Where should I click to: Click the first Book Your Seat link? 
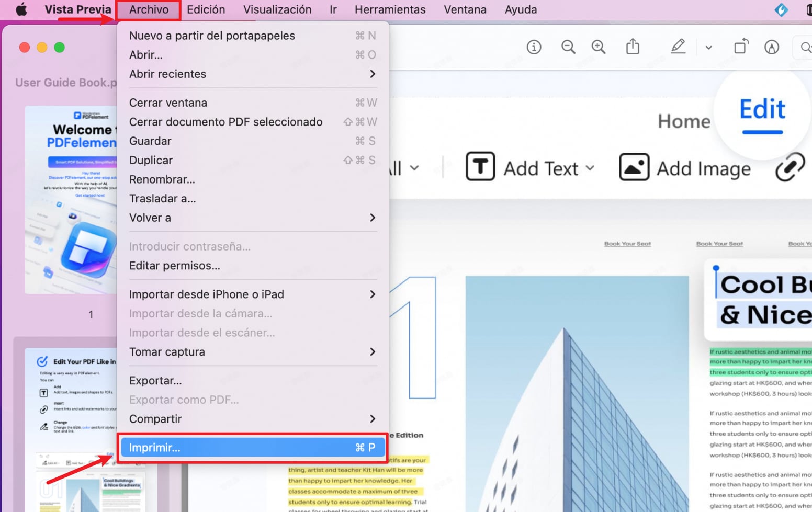627,244
